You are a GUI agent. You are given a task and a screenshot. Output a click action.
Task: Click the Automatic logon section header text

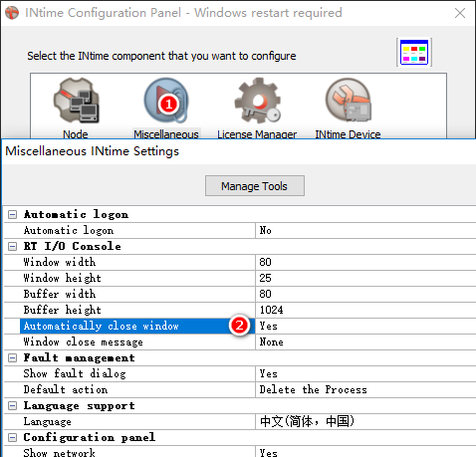(76, 215)
